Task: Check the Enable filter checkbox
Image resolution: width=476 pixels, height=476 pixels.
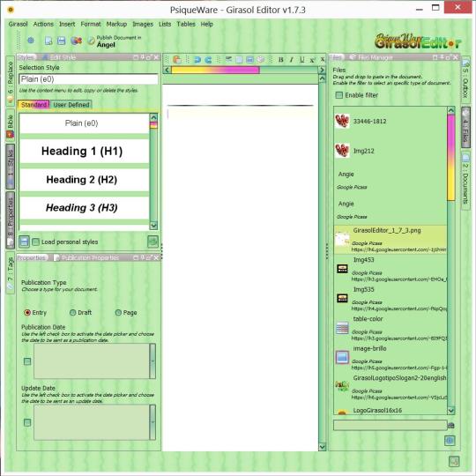Action: click(x=339, y=95)
